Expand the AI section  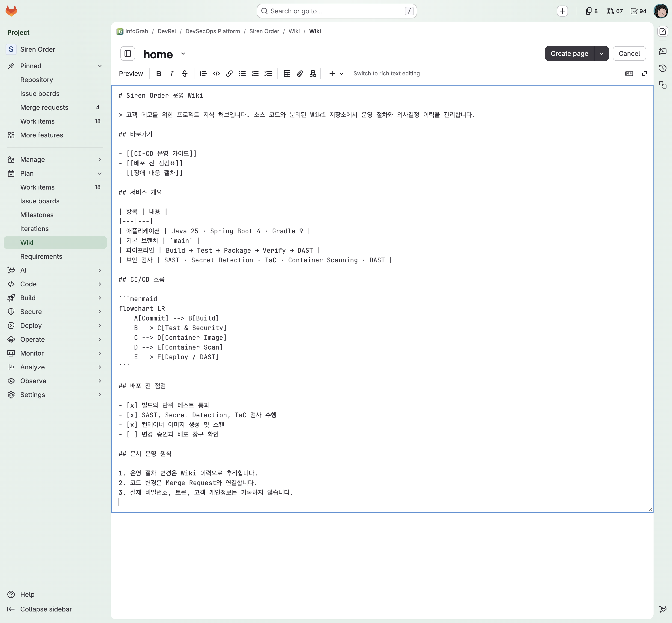click(55, 270)
